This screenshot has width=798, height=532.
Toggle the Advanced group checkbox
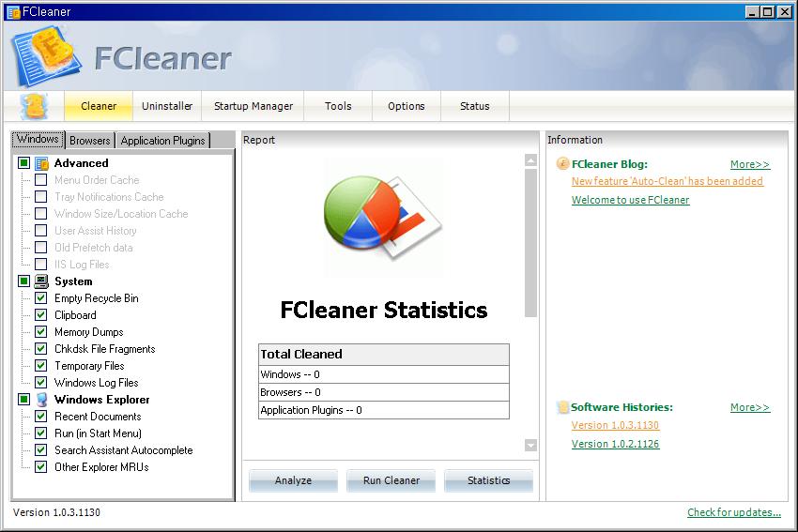(x=23, y=162)
